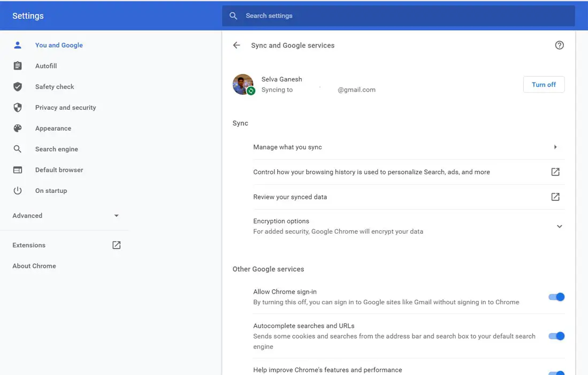Click the Search engine magnifier icon

point(17,149)
